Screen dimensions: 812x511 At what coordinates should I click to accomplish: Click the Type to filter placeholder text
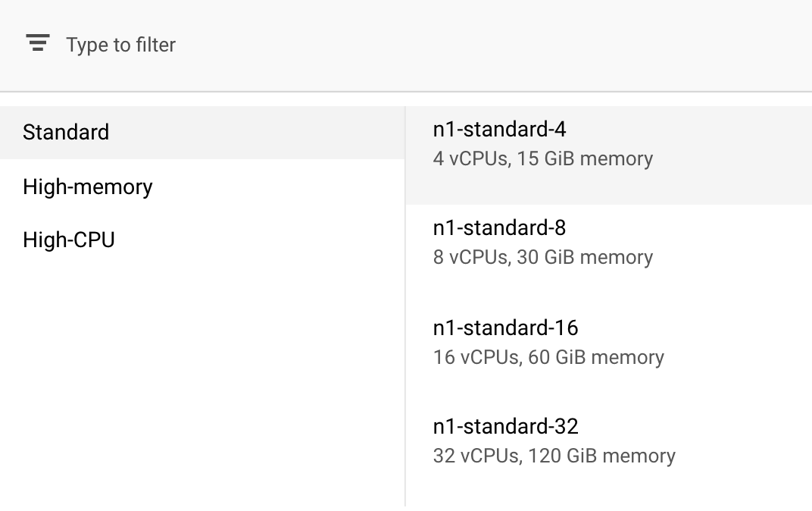(x=121, y=45)
